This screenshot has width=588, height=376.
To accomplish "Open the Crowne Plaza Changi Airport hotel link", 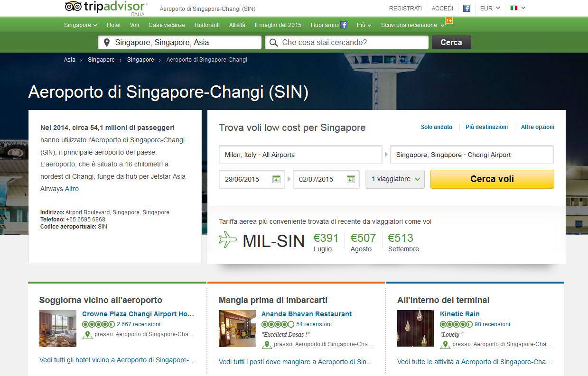I will (138, 314).
